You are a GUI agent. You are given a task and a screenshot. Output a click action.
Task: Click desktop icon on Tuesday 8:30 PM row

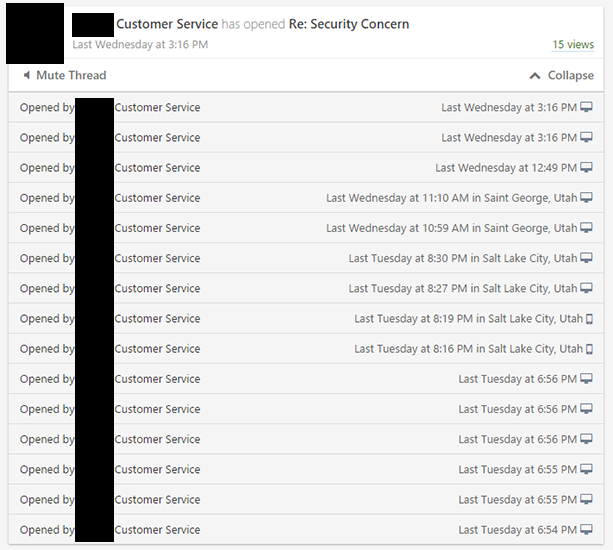[x=586, y=258]
